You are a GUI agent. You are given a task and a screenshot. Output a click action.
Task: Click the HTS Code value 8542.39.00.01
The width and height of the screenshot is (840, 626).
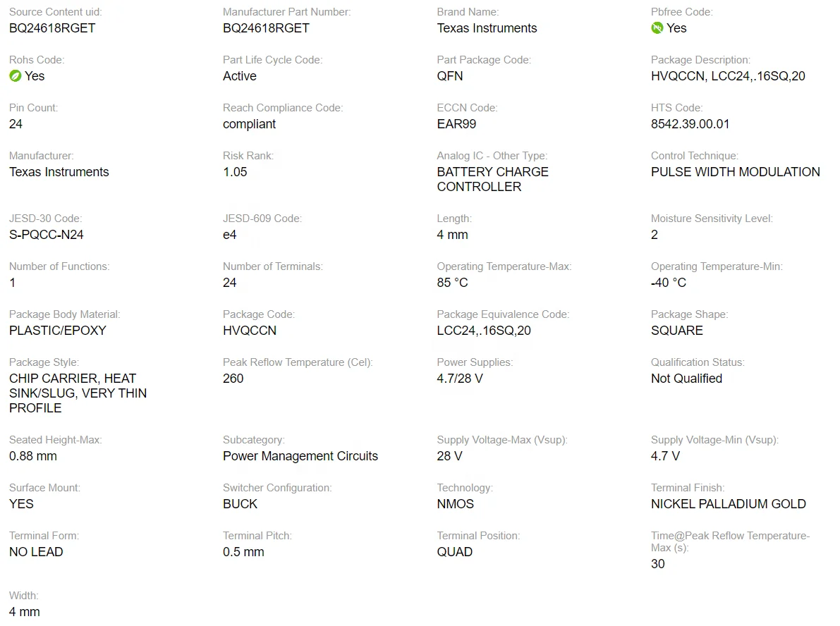coord(690,124)
